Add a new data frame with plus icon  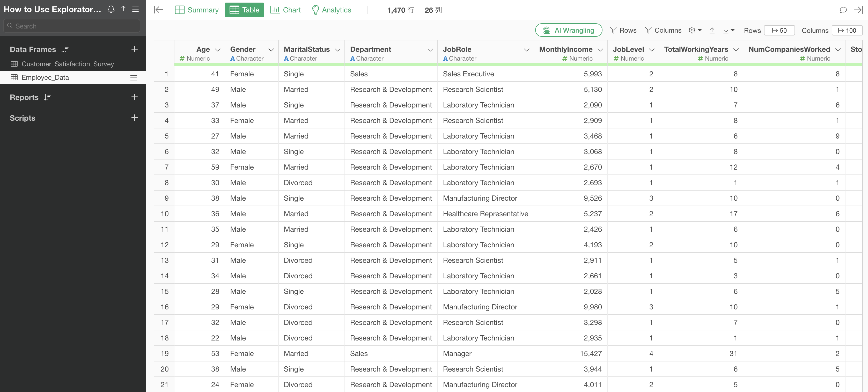135,49
